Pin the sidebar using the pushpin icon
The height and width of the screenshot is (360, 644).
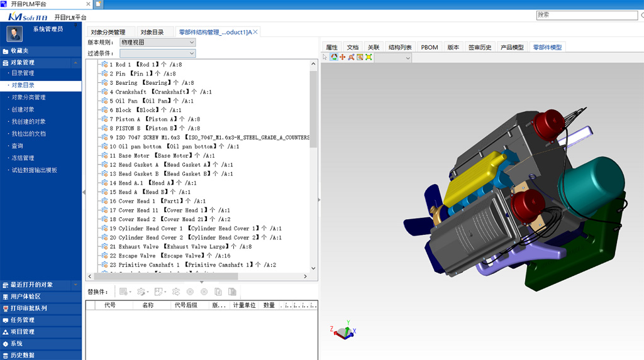[x=76, y=26]
